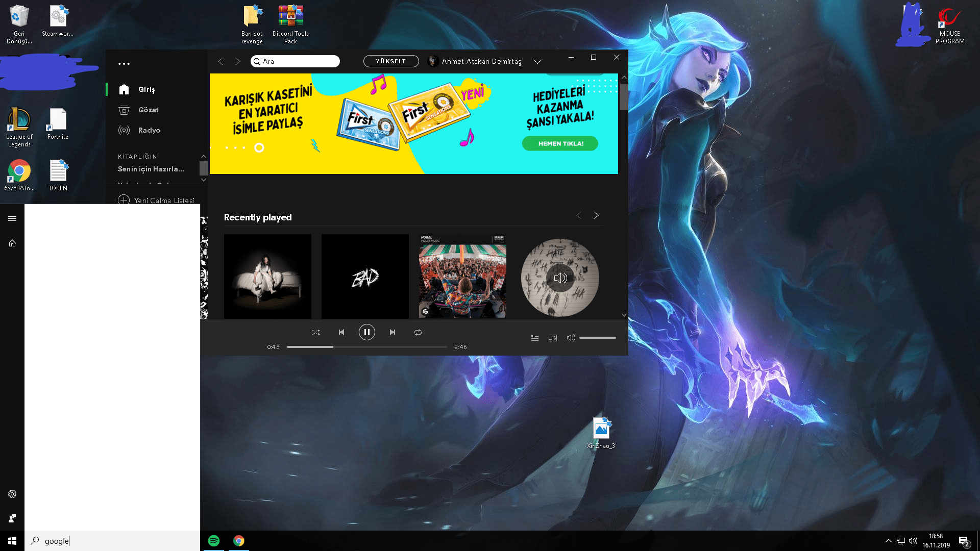Seek within the song progress bar

367,347
